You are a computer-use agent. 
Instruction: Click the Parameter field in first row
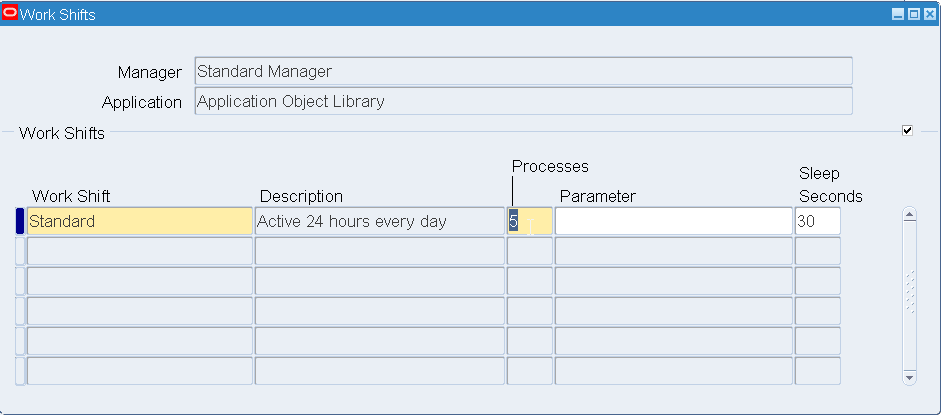(x=673, y=221)
